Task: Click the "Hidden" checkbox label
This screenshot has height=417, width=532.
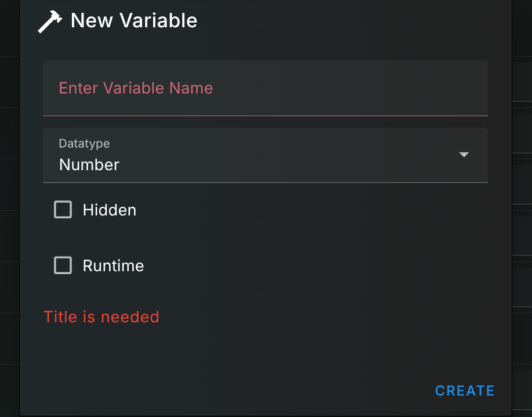Action: (109, 210)
